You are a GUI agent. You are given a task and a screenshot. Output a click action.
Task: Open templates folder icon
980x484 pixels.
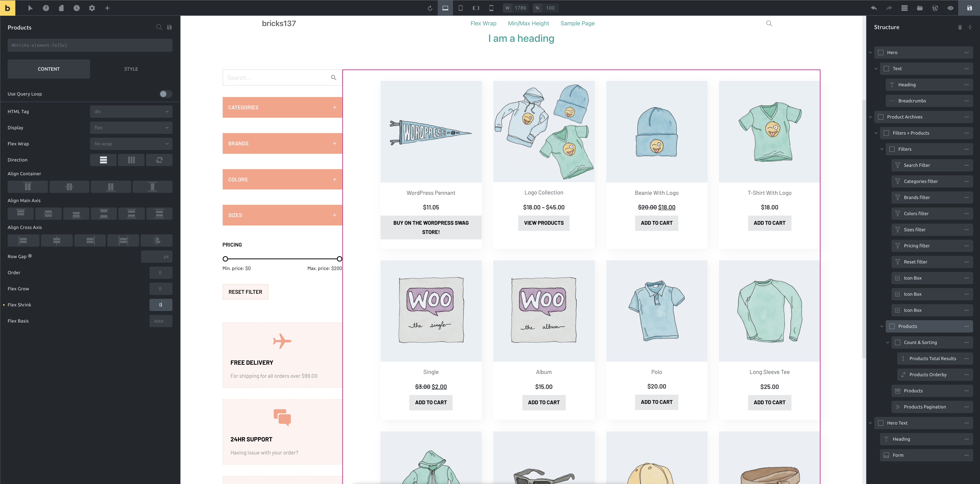(x=919, y=8)
